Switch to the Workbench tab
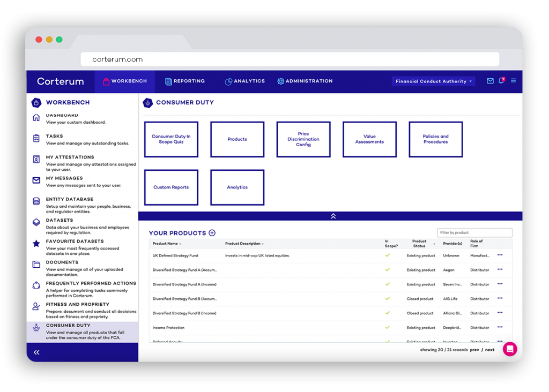 124,81
